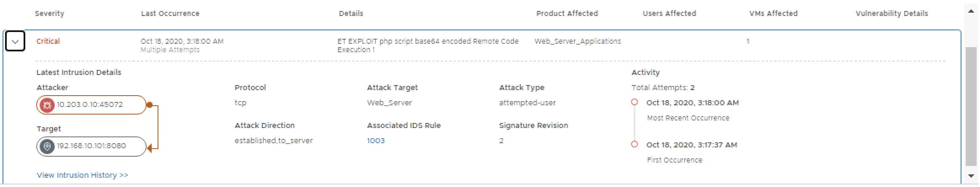Sort by the Severity column header
This screenshot has width=980, height=187.
(x=49, y=13)
